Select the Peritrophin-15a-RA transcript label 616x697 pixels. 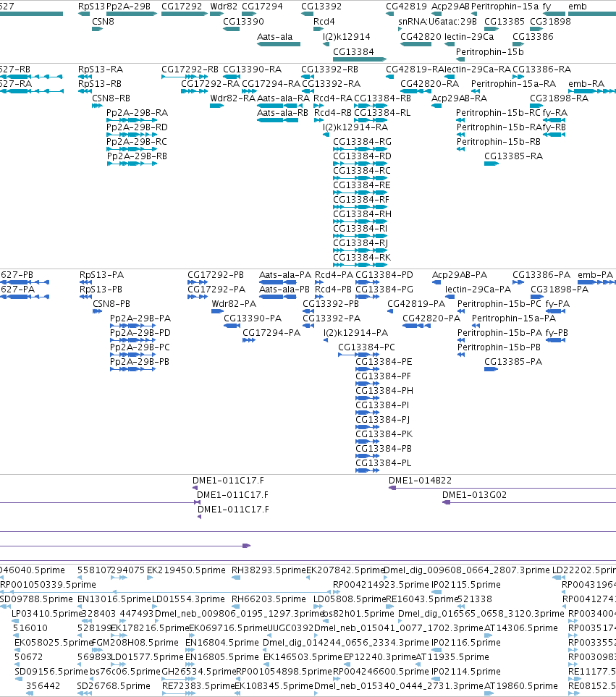click(x=513, y=83)
